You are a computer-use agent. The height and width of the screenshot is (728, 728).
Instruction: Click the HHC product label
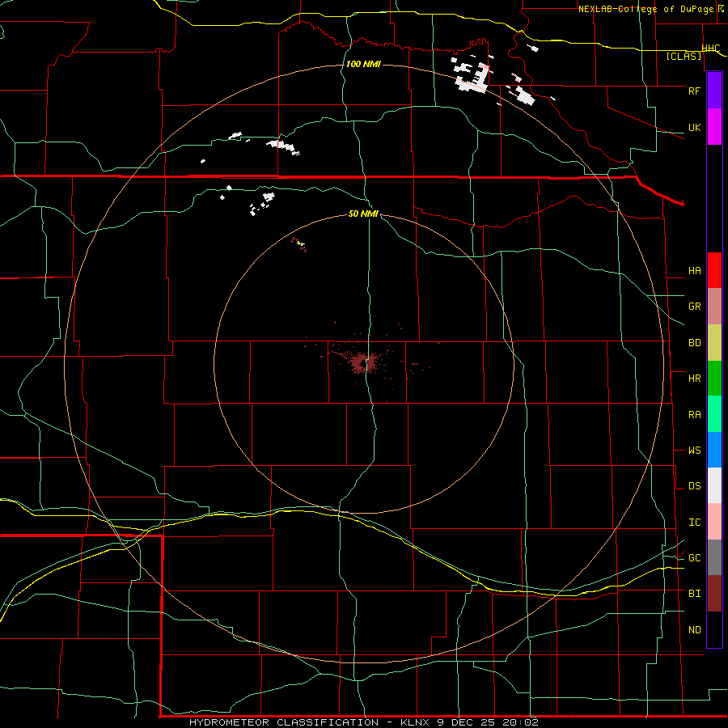click(x=711, y=49)
